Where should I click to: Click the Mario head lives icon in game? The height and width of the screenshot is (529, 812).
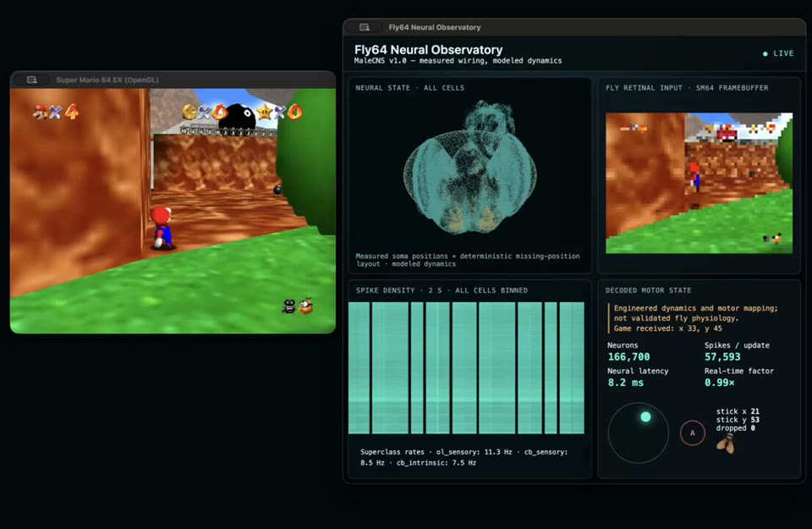40,112
